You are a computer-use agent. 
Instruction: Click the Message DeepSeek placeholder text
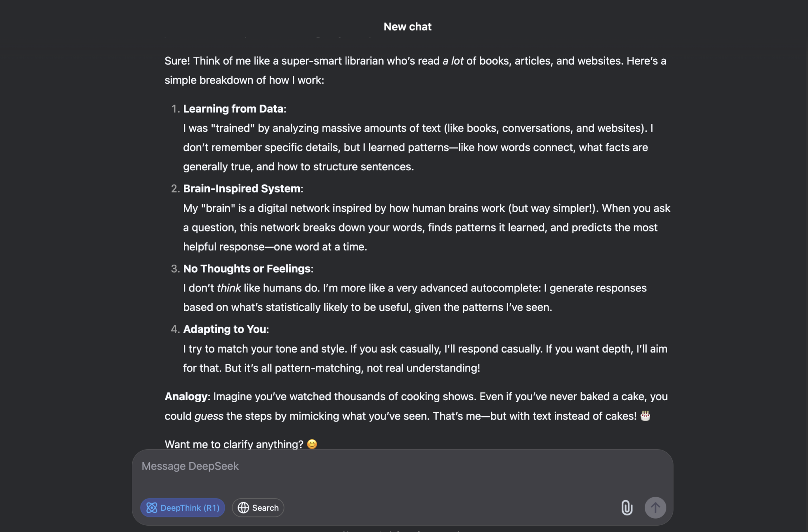[190, 466]
